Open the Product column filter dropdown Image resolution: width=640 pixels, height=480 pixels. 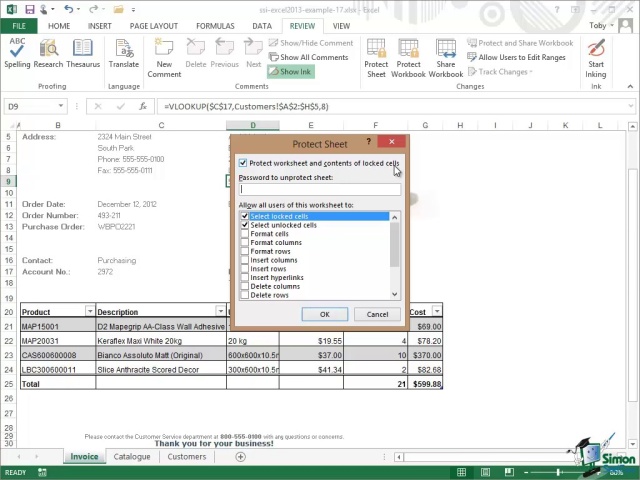tap(89, 312)
